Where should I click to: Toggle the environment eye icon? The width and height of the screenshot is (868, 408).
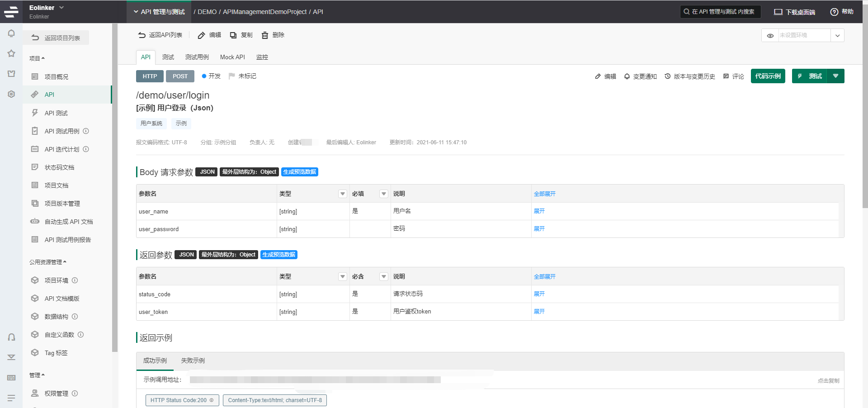coord(770,35)
